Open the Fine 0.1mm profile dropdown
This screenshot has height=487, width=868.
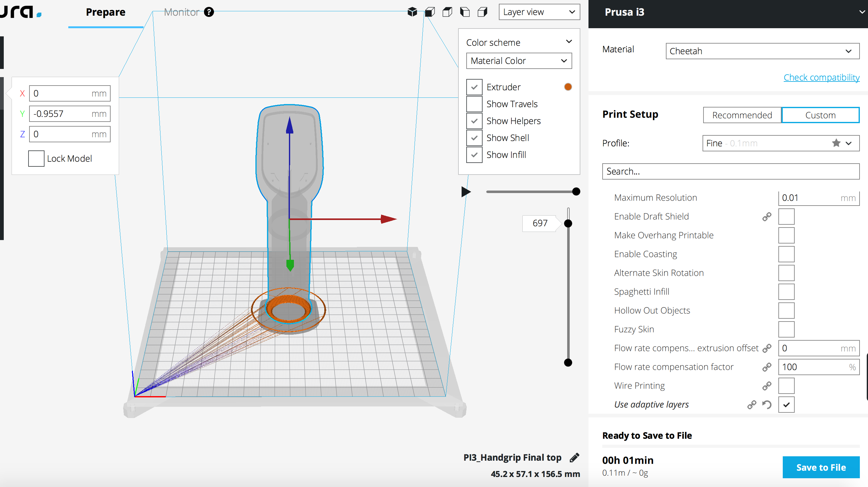pos(781,143)
